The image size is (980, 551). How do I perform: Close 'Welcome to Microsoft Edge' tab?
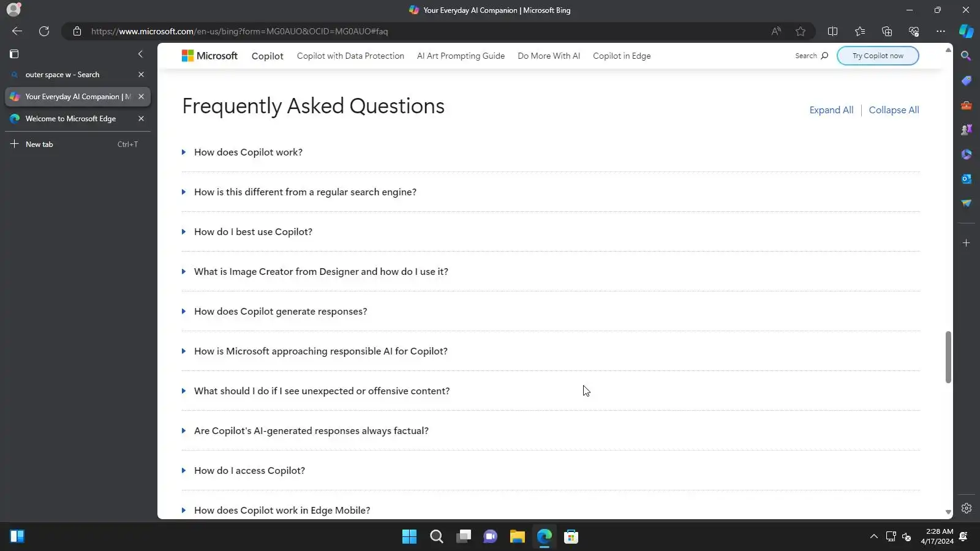141,119
